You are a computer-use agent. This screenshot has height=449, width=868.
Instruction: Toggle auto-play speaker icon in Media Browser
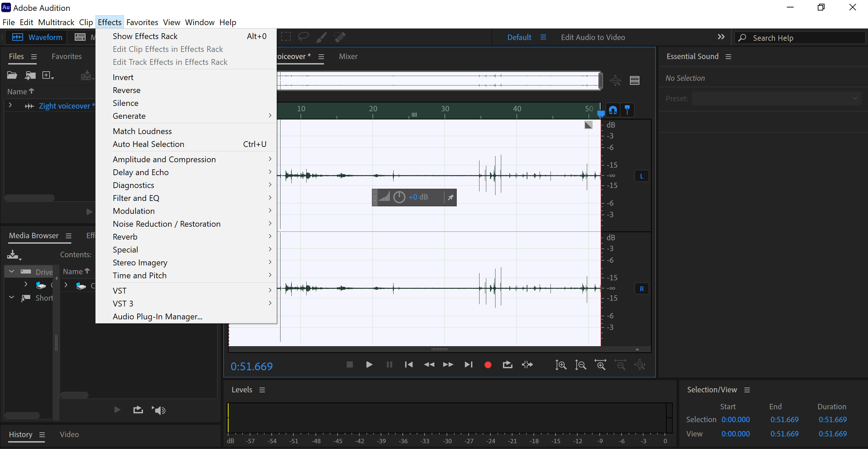(x=159, y=410)
